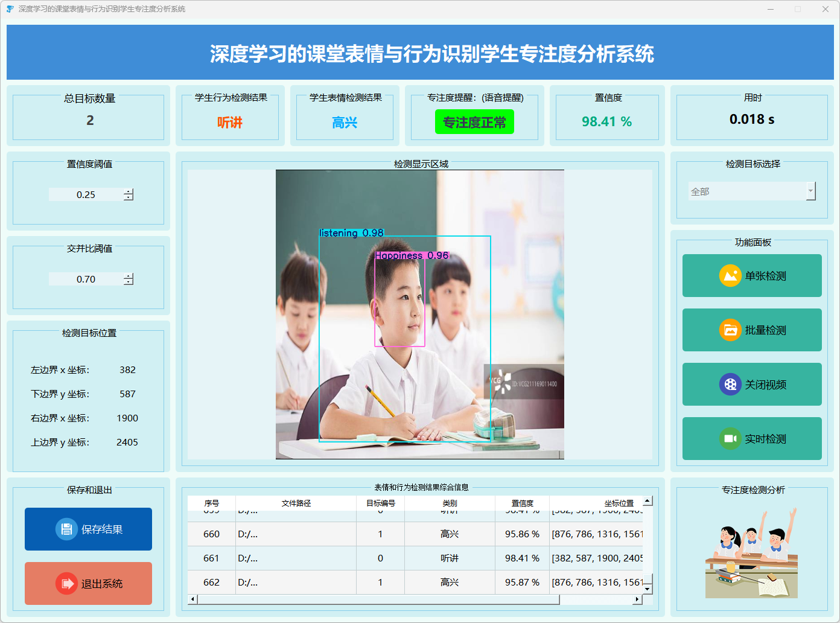Open the 检测目标选择 dropdown
The width and height of the screenshot is (840, 623).
point(747,191)
